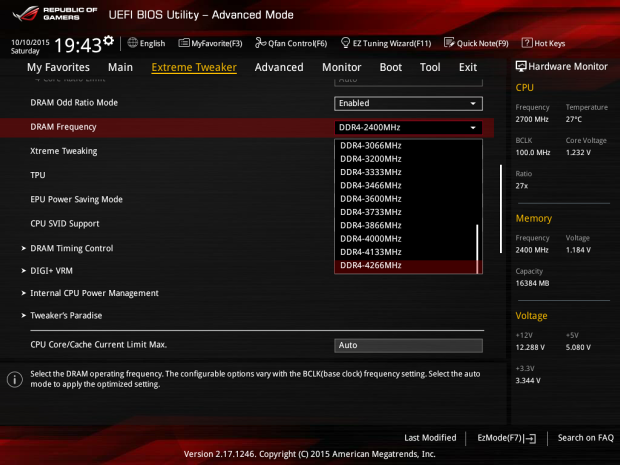
Task: Click memory capacity 16384 MB
Action: coord(532,283)
